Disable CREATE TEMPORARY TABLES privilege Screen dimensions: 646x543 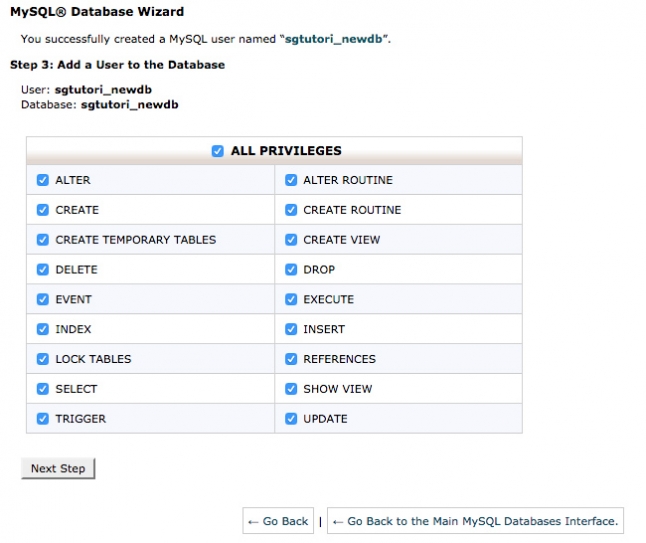pyautogui.click(x=43, y=240)
